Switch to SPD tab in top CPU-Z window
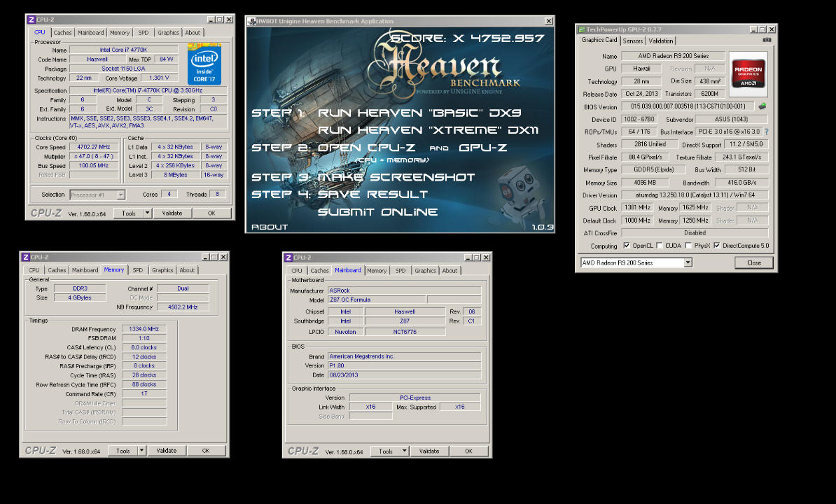This screenshot has width=836, height=504. click(144, 32)
